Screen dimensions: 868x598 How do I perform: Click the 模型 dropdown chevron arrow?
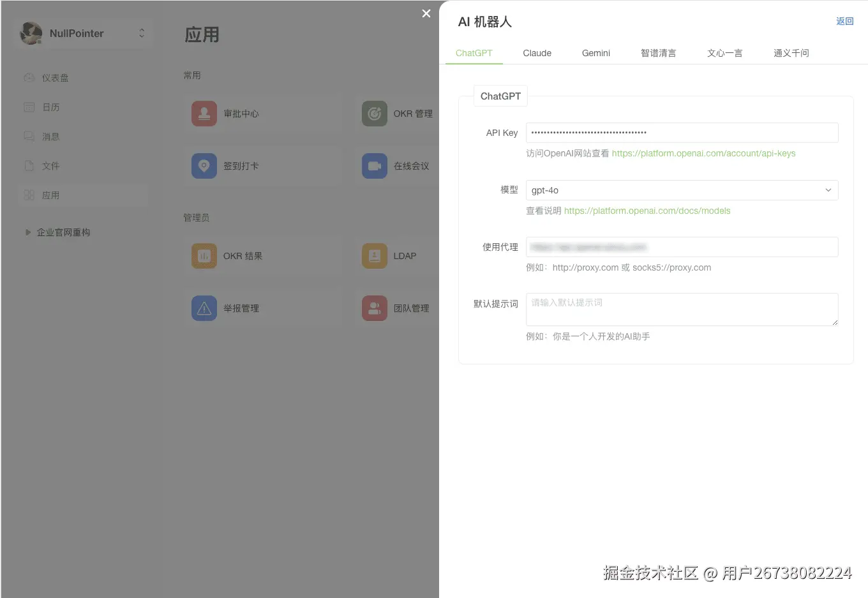point(828,190)
